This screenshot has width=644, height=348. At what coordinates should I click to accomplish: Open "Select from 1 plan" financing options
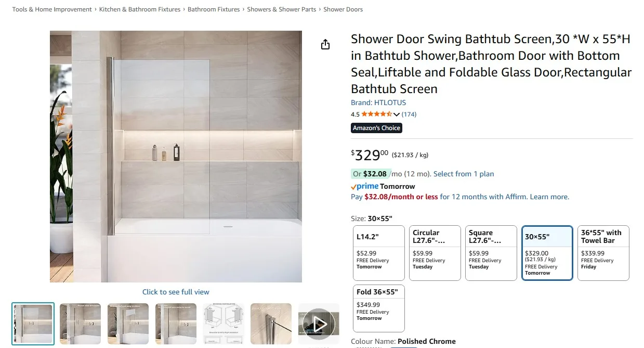(463, 174)
